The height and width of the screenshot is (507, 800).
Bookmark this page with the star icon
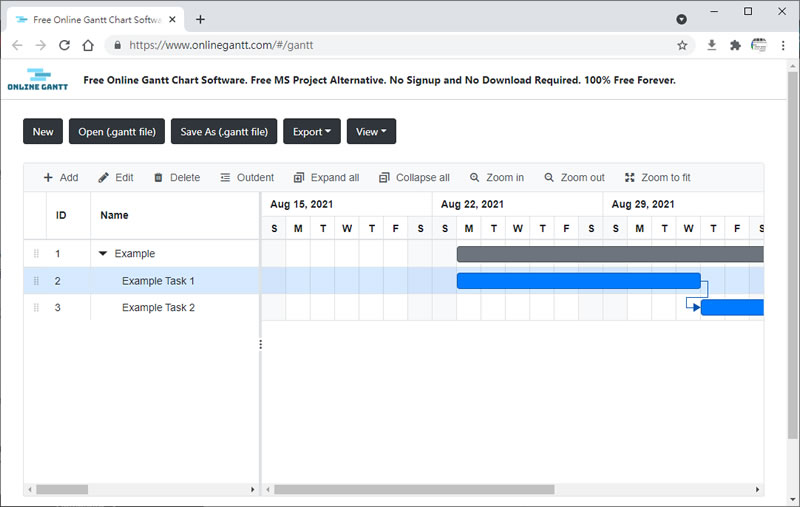(682, 45)
